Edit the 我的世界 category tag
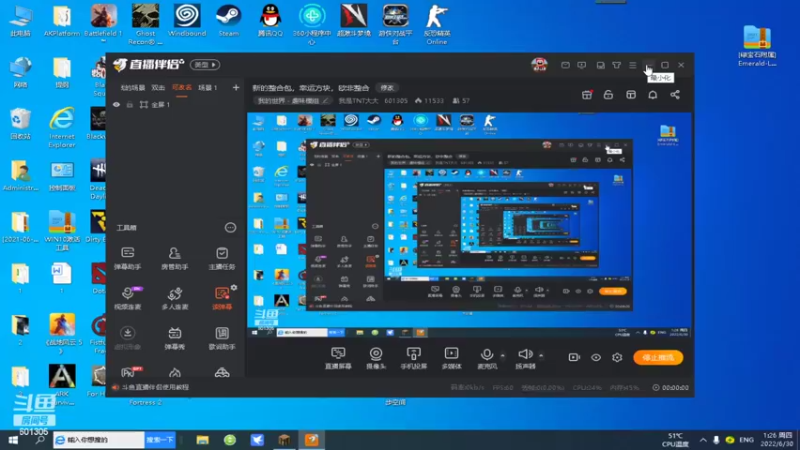Viewport: 800px width, 450px height. click(x=292, y=101)
